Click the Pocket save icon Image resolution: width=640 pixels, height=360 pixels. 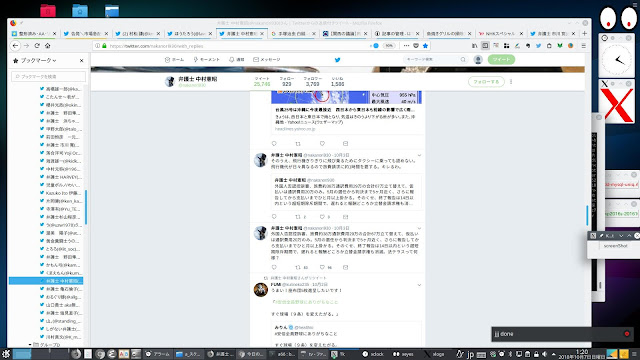coord(416,46)
